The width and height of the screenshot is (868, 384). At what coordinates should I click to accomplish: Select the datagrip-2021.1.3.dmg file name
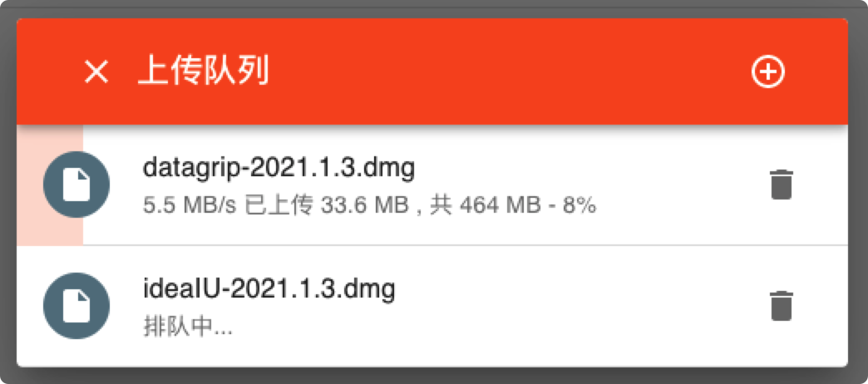(x=279, y=168)
